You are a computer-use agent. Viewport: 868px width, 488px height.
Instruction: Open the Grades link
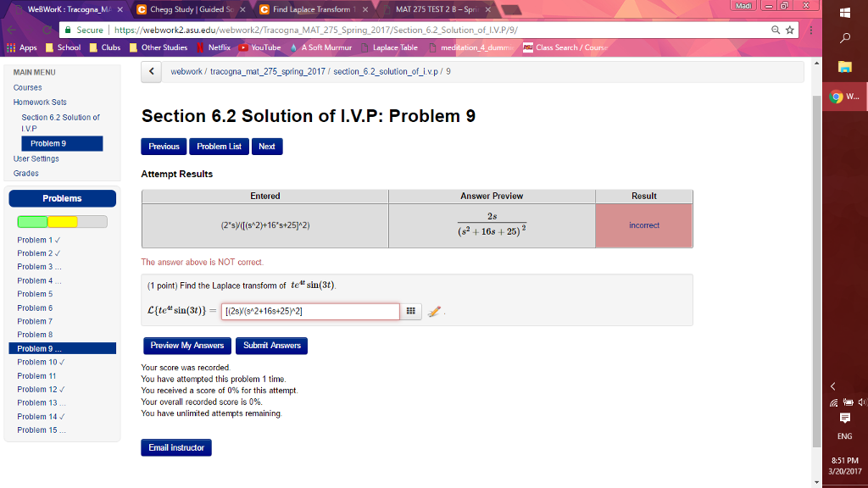[x=26, y=173]
